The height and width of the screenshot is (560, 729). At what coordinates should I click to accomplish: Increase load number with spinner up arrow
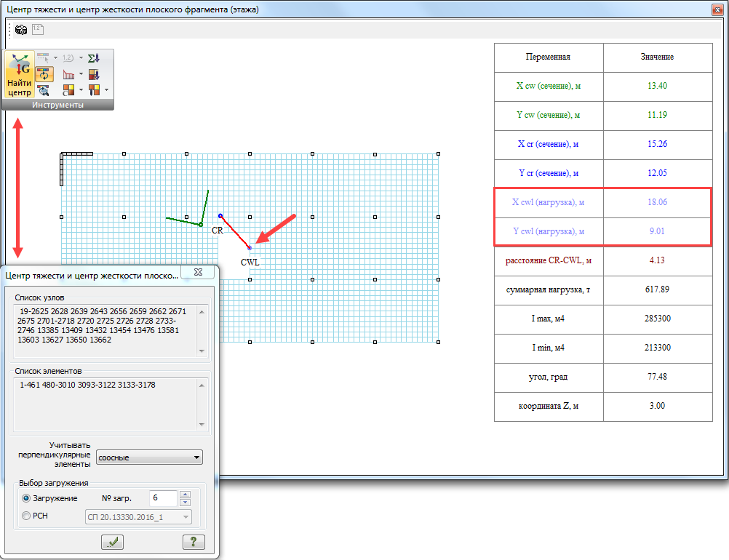click(x=185, y=495)
